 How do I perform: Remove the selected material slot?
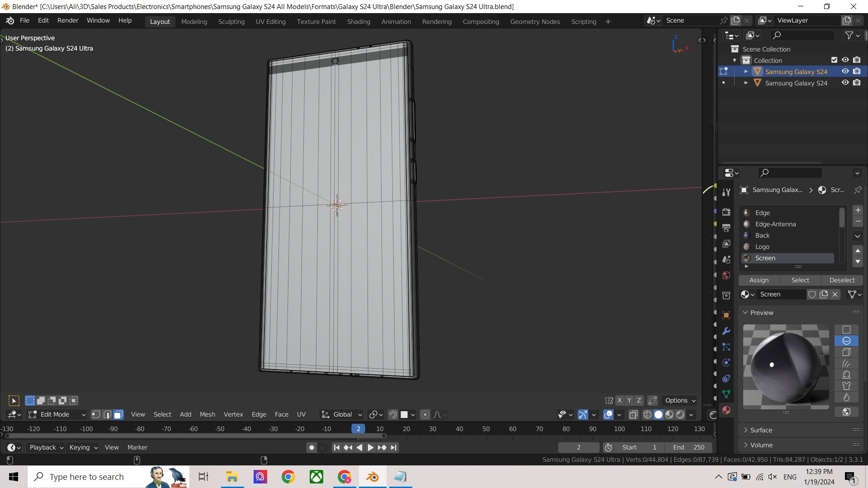tap(858, 221)
